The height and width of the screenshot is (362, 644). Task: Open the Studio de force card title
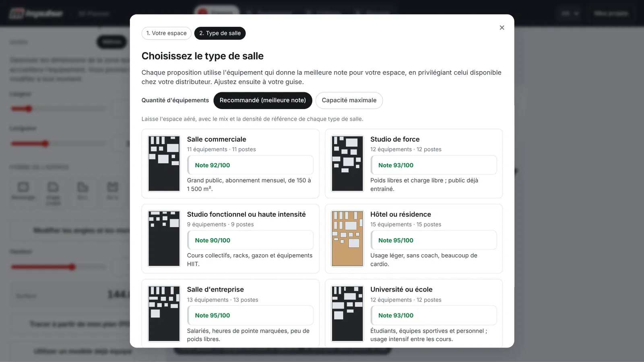395,139
